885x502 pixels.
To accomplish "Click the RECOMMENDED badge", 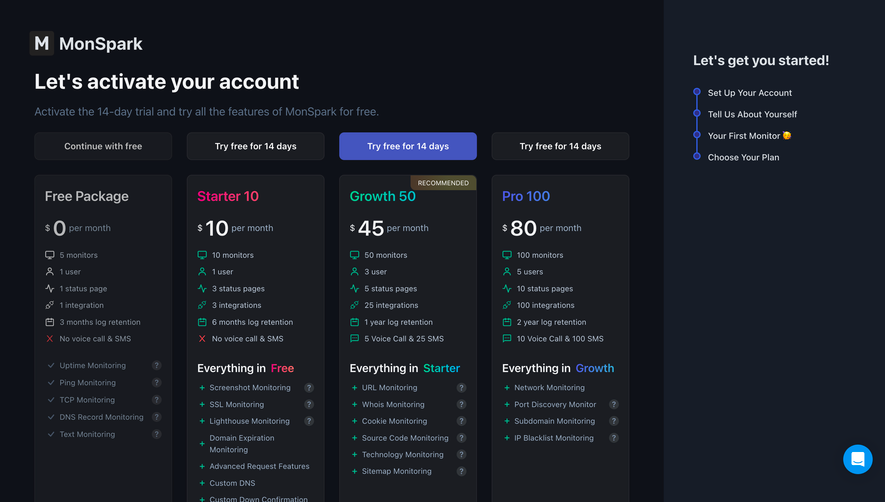I will (443, 183).
